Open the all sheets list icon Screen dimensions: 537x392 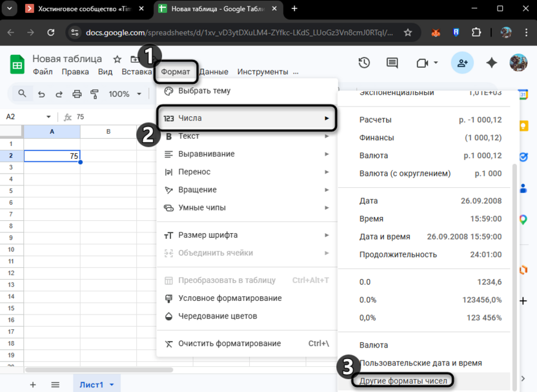[55, 385]
